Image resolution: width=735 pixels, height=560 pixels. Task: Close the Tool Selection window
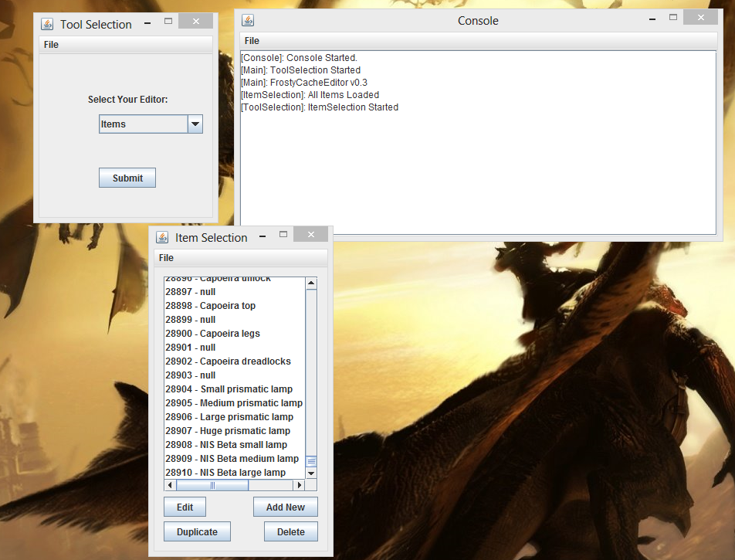[x=196, y=21]
